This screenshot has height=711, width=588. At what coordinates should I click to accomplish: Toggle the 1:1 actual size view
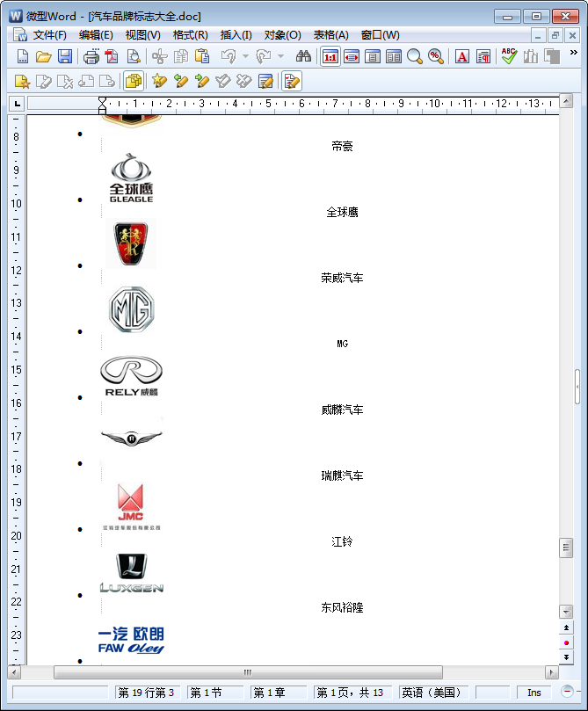tap(330, 56)
